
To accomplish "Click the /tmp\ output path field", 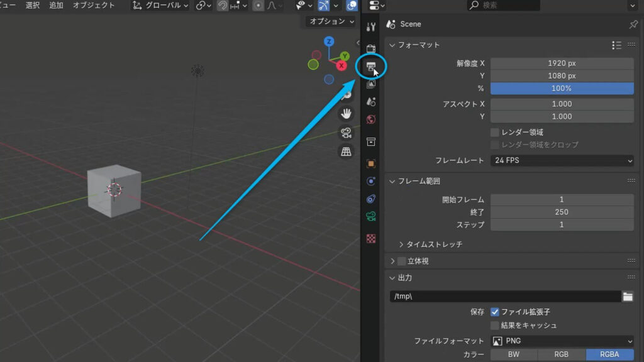I will click(505, 297).
